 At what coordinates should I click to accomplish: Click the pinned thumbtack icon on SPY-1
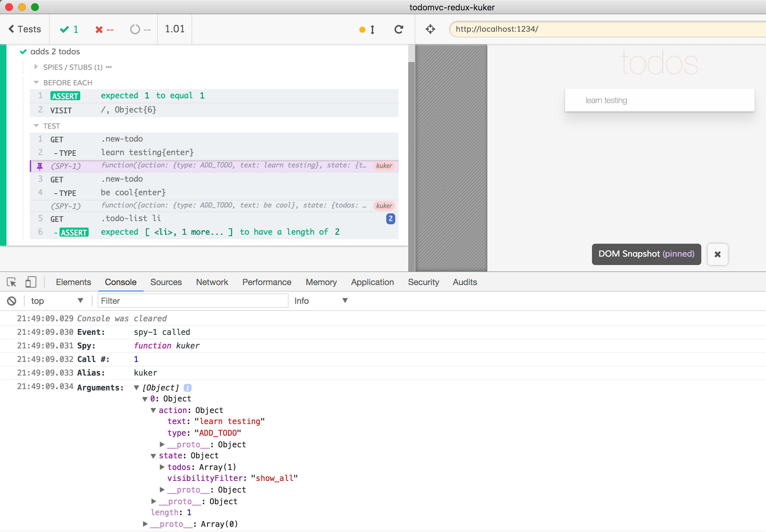coord(40,166)
